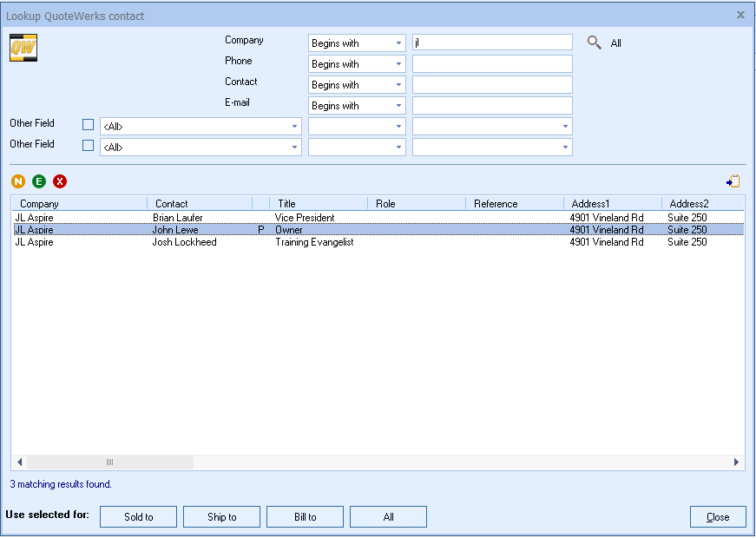Click 'JL Aspire' in Brian Laufer's row
756x538 pixels.
[34, 218]
